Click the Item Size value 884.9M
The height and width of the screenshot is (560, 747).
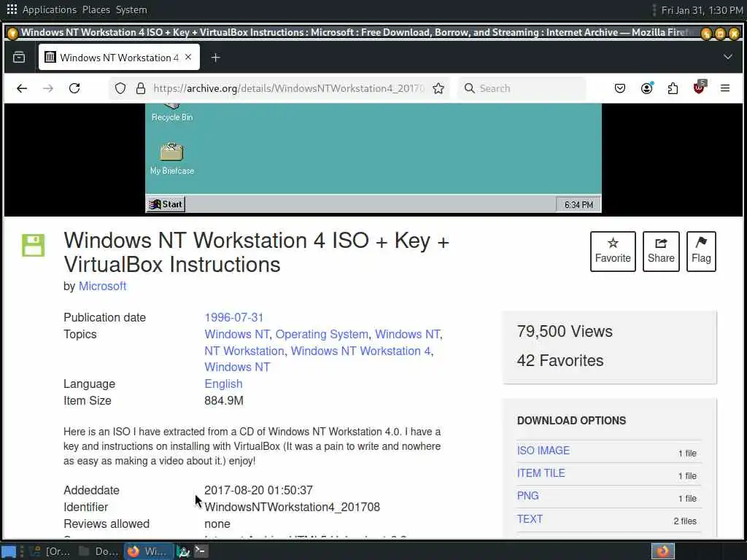tap(224, 400)
